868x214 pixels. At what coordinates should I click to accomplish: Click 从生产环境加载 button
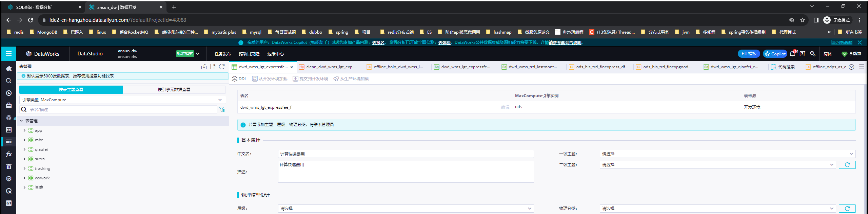pos(351,79)
